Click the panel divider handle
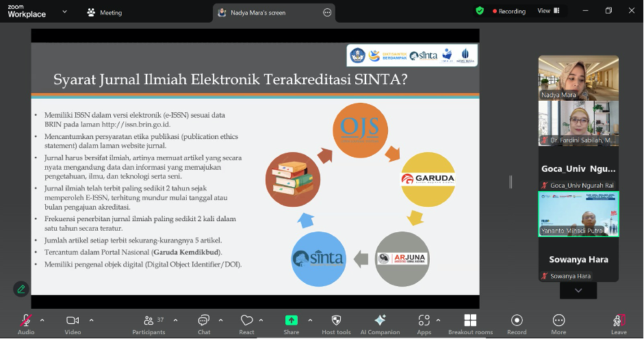 (x=511, y=181)
